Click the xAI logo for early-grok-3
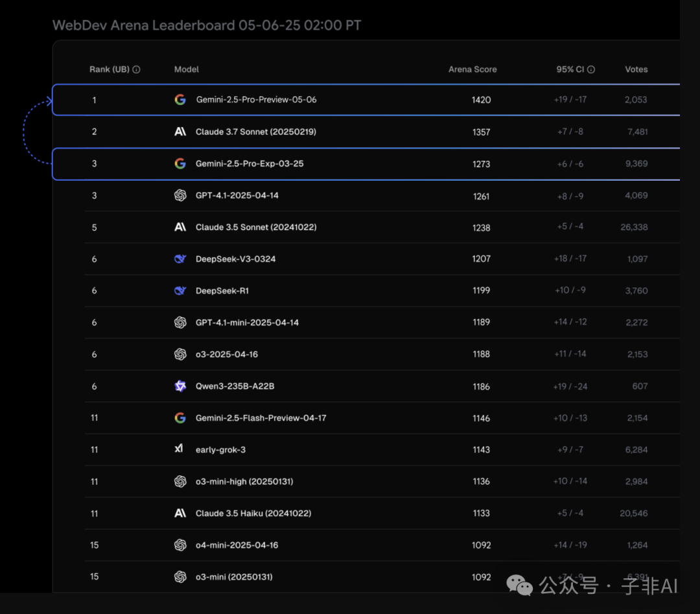 [x=179, y=449]
